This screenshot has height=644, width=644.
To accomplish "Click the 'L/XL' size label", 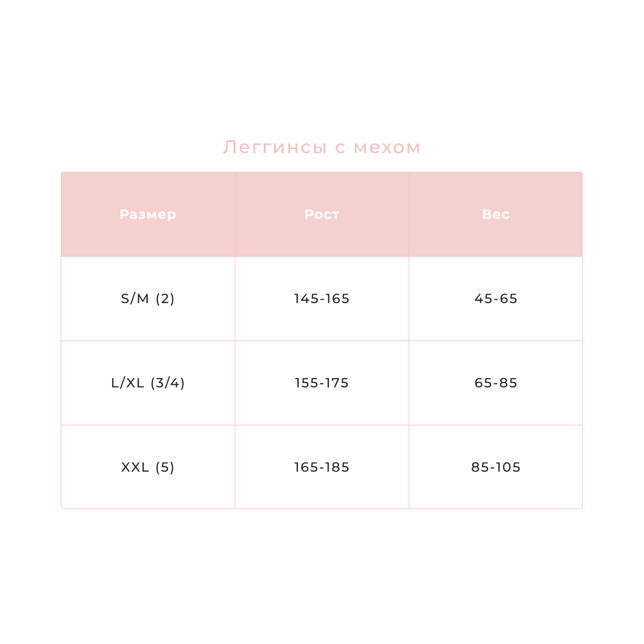I will [128, 383].
